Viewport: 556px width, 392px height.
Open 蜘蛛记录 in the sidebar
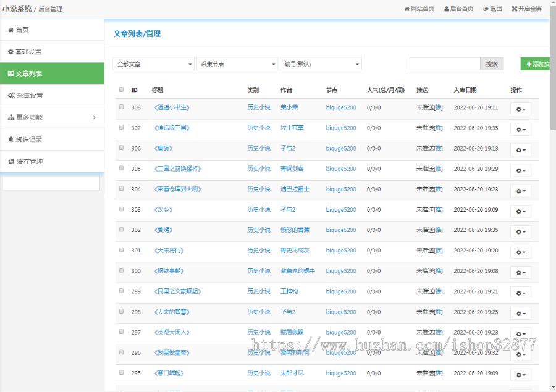pos(52,140)
